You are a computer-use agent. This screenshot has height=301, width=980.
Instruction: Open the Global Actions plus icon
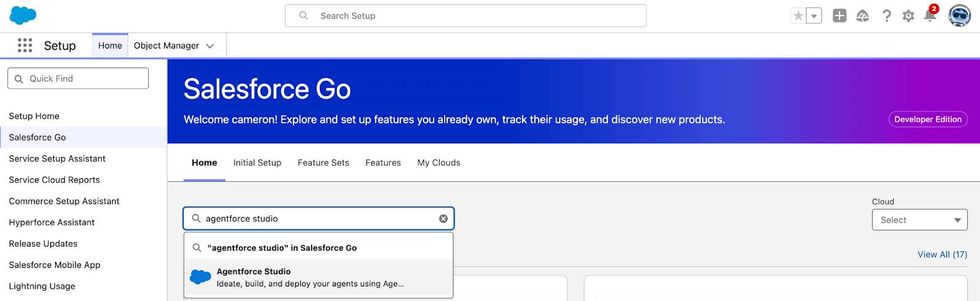(839, 16)
